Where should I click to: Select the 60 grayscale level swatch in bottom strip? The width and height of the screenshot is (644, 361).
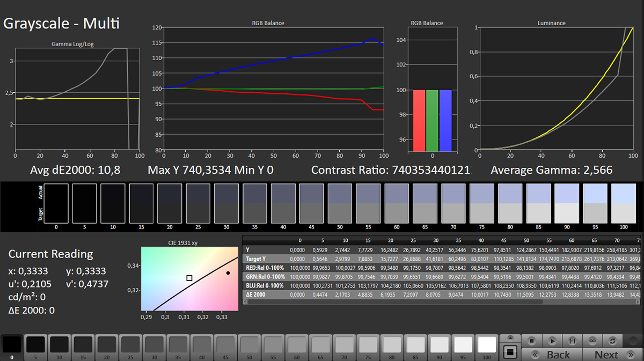click(296, 347)
